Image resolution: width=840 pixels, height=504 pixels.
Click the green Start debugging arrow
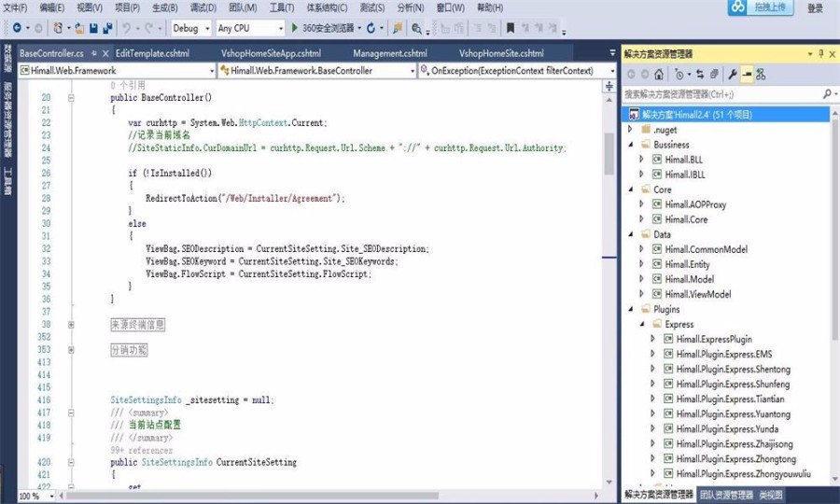pyautogui.click(x=295, y=29)
